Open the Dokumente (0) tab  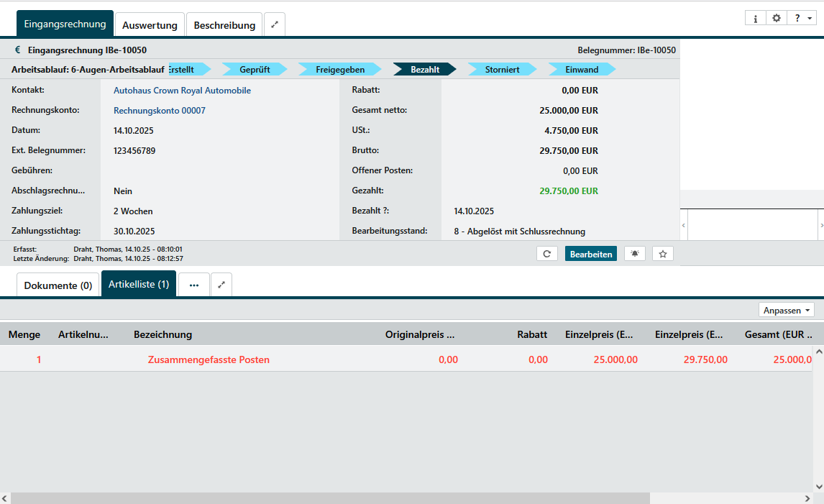coord(58,285)
